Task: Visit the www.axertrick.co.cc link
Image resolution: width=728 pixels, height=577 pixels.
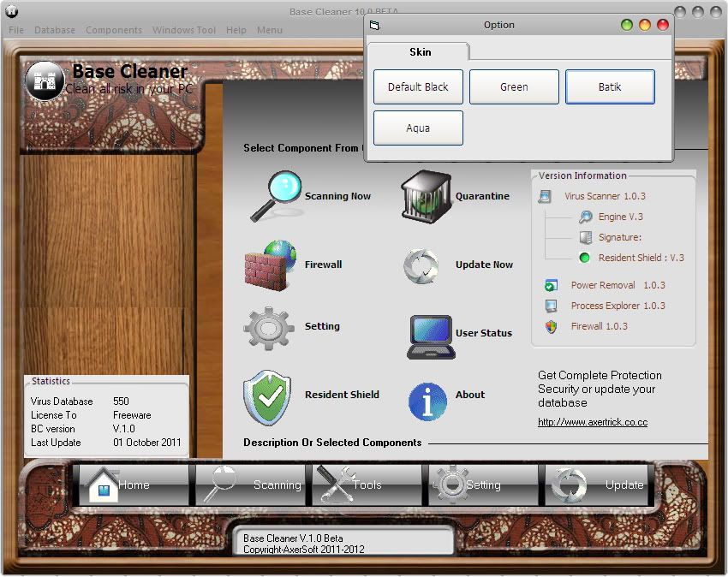Action: pos(592,422)
